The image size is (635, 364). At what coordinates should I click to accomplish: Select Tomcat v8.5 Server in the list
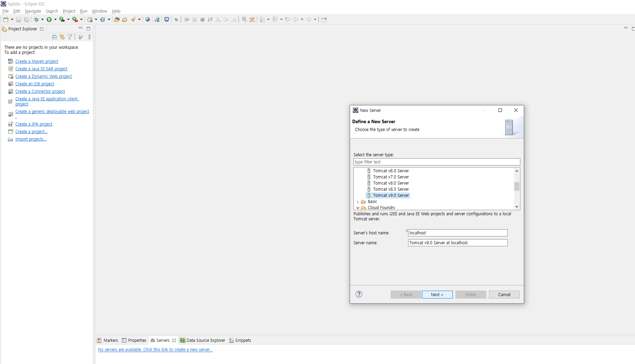pyautogui.click(x=391, y=189)
